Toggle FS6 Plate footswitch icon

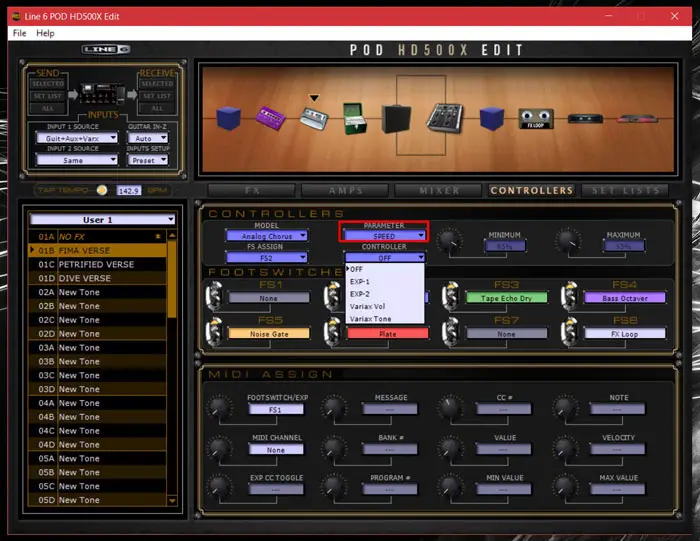tap(333, 331)
